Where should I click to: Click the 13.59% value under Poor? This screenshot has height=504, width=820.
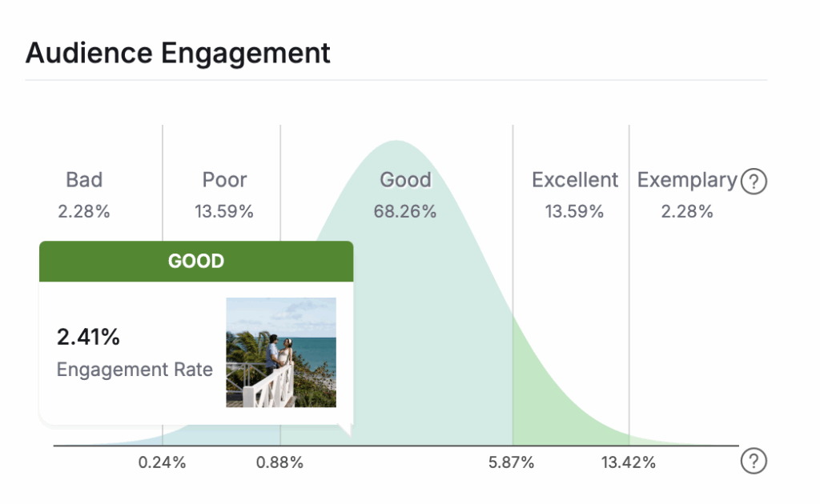tap(224, 212)
